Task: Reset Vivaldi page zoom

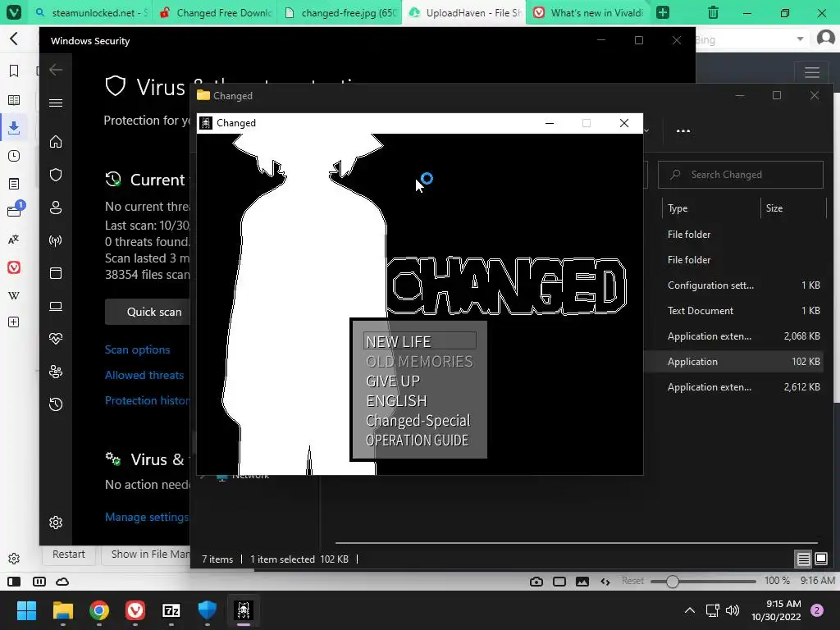Action: [x=632, y=581]
